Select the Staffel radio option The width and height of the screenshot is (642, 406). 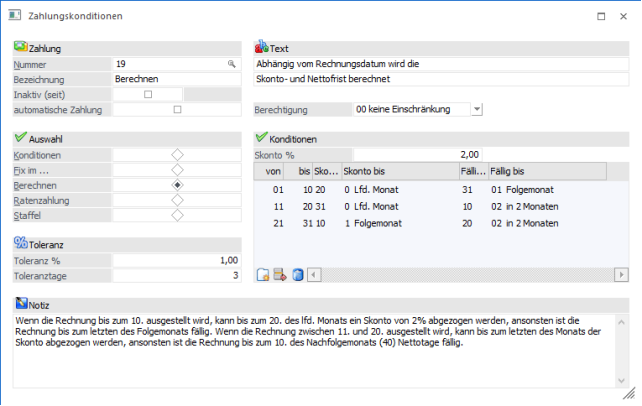177,215
